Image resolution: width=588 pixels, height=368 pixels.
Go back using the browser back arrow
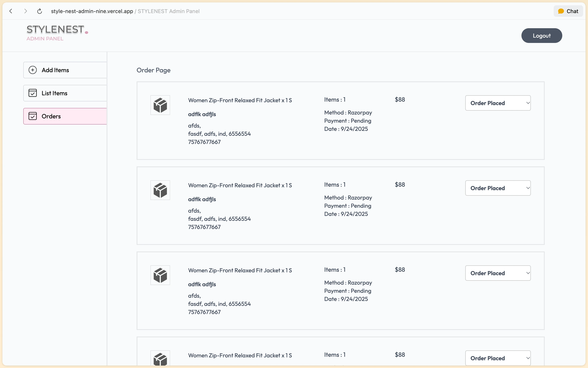pos(11,11)
